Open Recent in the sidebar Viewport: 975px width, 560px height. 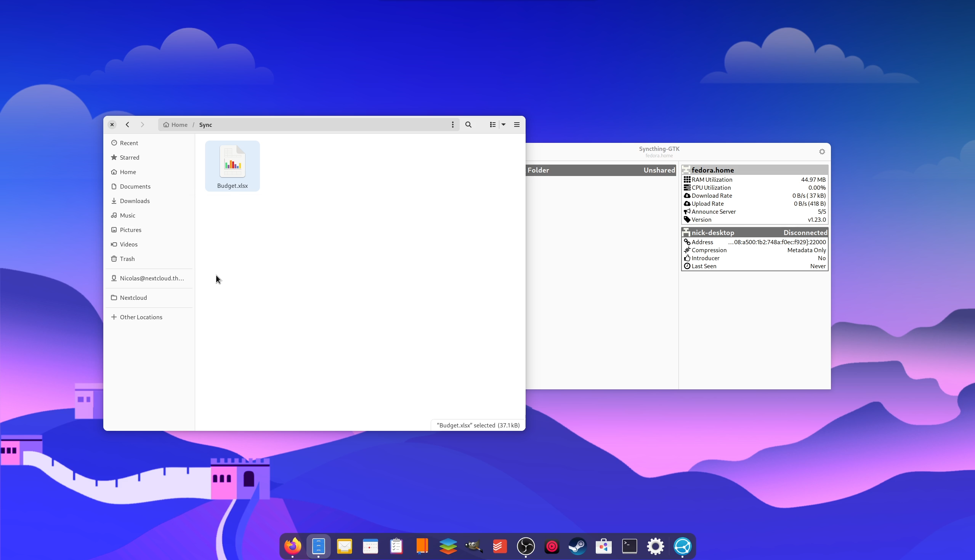tap(149, 143)
